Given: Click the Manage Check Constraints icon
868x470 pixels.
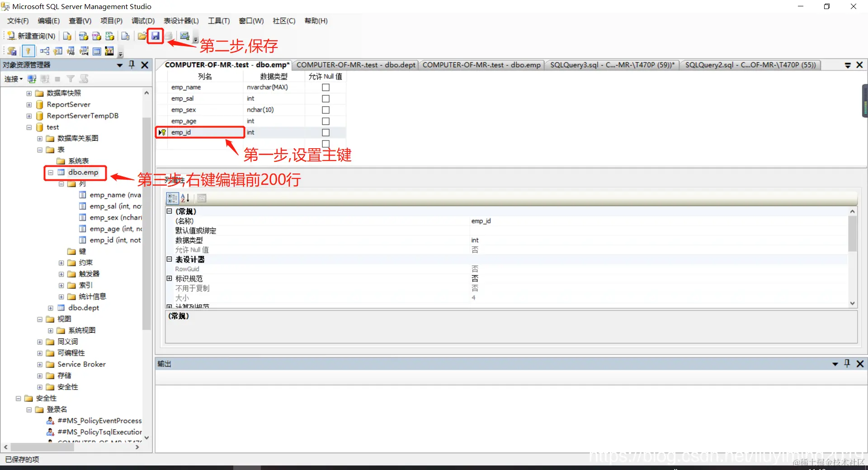Looking at the screenshot, I should pos(97,51).
